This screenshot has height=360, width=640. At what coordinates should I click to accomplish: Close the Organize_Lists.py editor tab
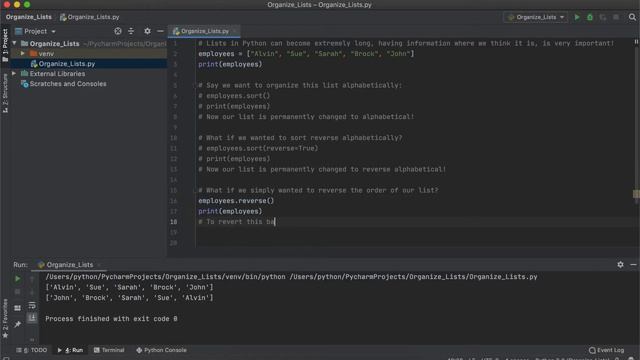(x=235, y=31)
